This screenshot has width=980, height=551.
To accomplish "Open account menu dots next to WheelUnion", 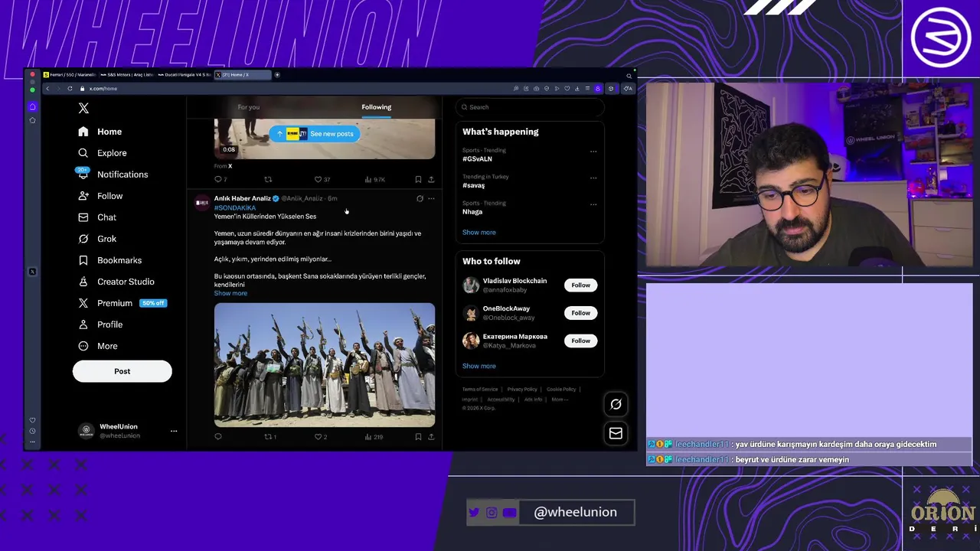I will point(174,431).
